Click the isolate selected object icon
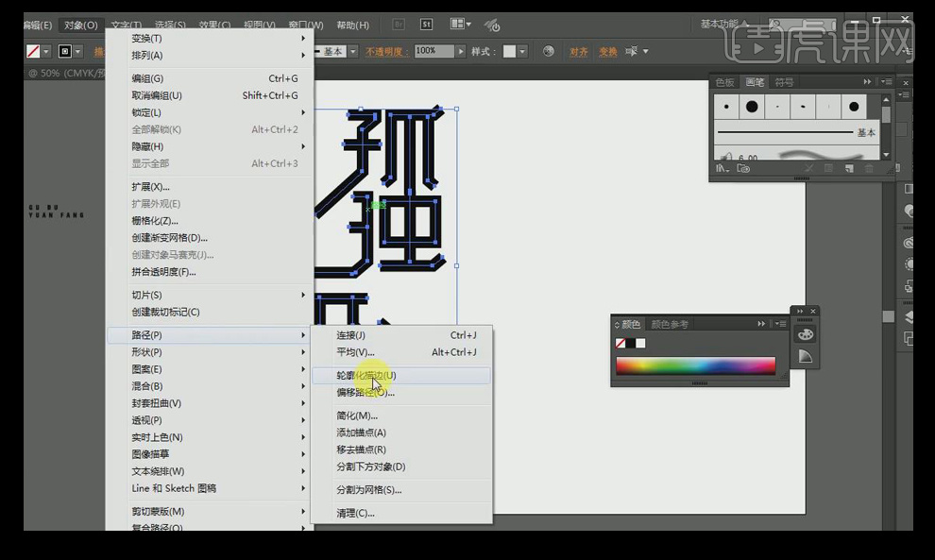Screen dimensions: 935x560 [631, 51]
